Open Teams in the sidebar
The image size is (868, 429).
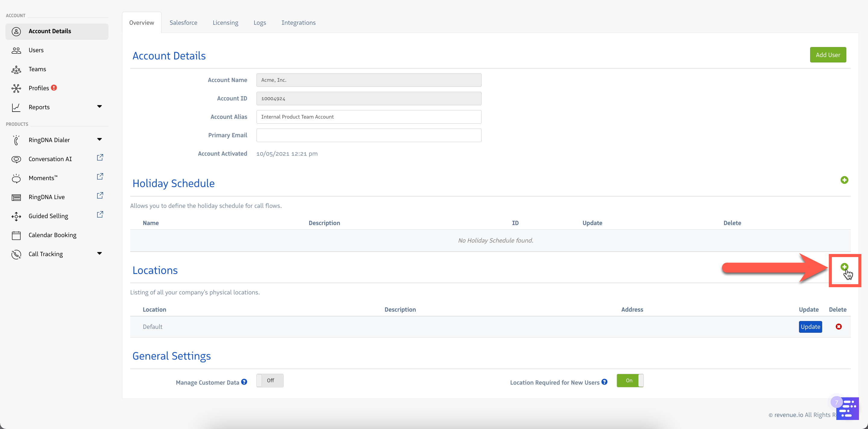(x=37, y=69)
